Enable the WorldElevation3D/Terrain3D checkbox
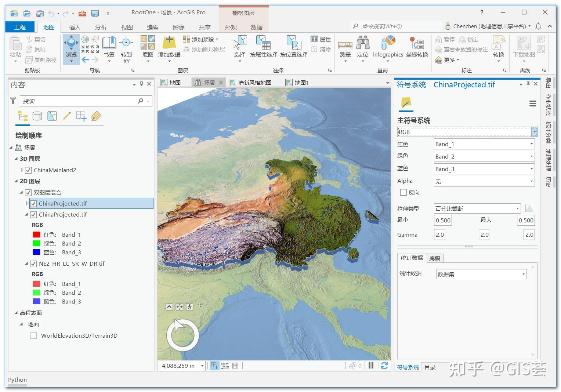Viewport: 561px width, 392px height. (x=33, y=335)
